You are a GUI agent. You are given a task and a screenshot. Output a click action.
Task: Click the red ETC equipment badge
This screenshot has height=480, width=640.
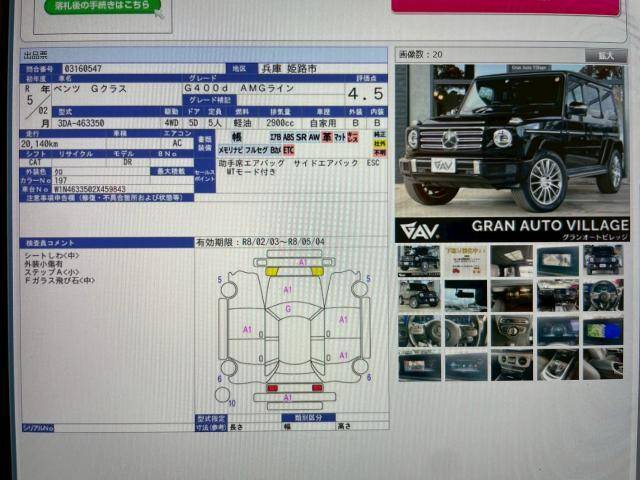click(x=288, y=149)
